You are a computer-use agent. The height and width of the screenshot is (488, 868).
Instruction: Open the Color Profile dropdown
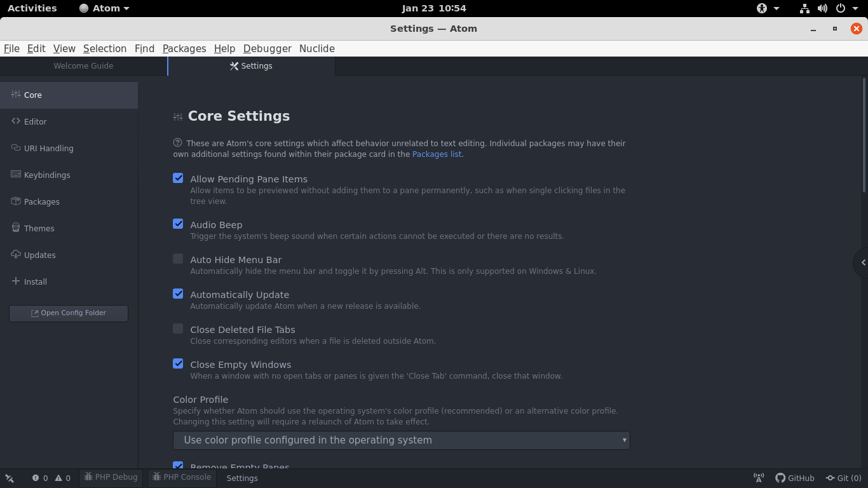[402, 440]
